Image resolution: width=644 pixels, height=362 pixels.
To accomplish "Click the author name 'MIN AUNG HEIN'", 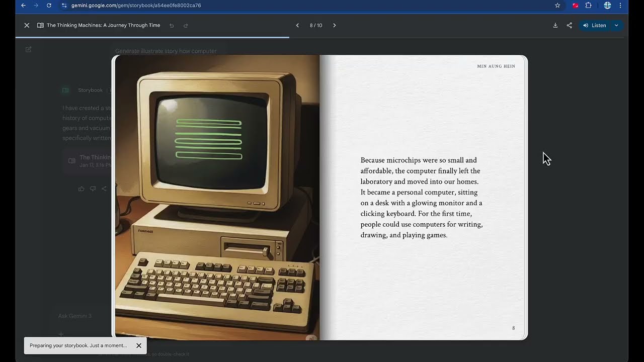I will tap(496, 66).
